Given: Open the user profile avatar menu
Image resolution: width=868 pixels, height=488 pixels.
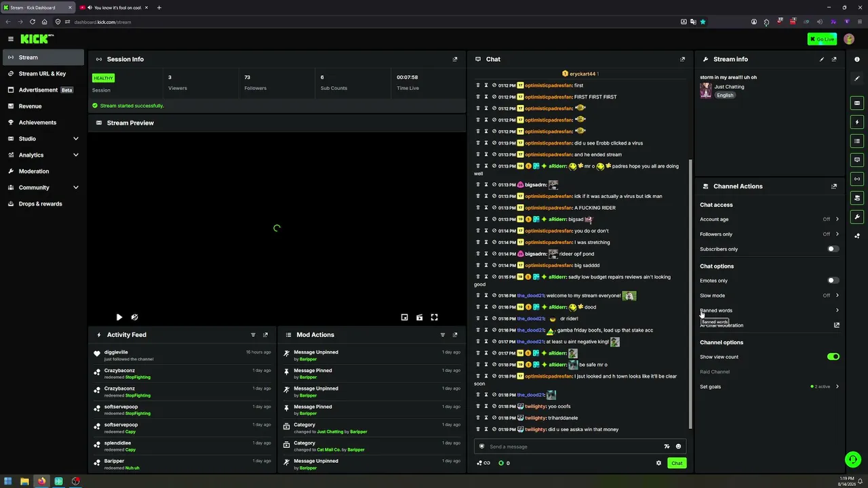Looking at the screenshot, I should [849, 39].
